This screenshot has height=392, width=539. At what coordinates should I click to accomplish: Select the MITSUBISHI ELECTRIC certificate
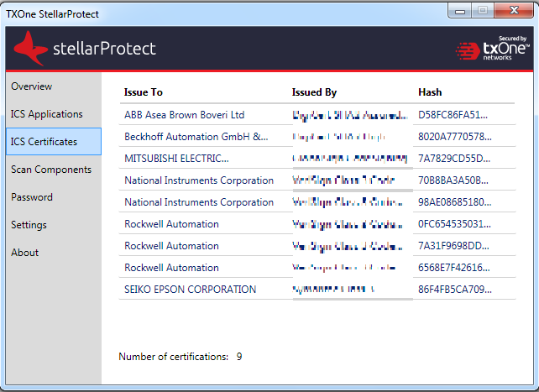[x=317, y=159]
